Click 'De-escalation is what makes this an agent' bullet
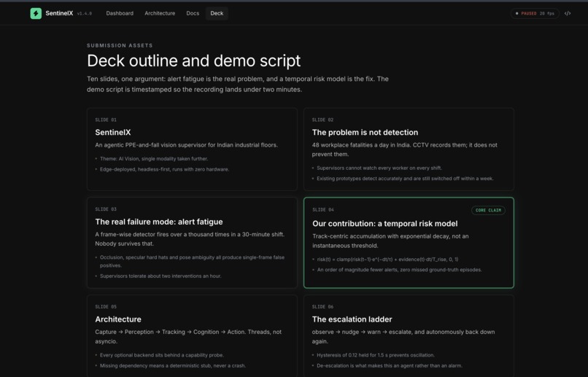Image resolution: width=588 pixels, height=377 pixels. click(390, 366)
